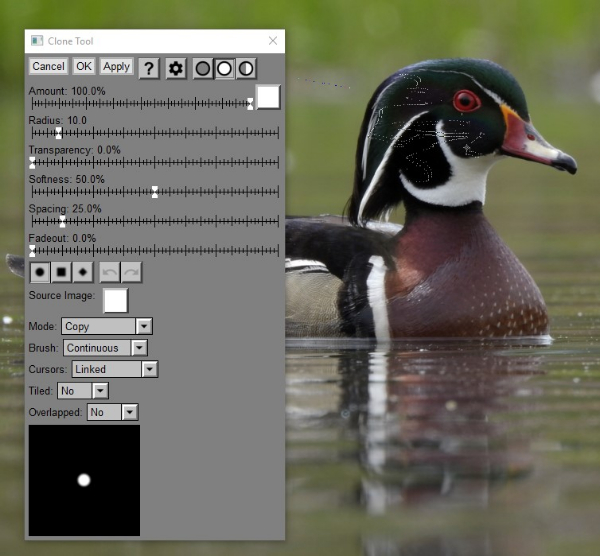Select the half-filled circle view mode
This screenshot has height=556, width=600.
245,68
